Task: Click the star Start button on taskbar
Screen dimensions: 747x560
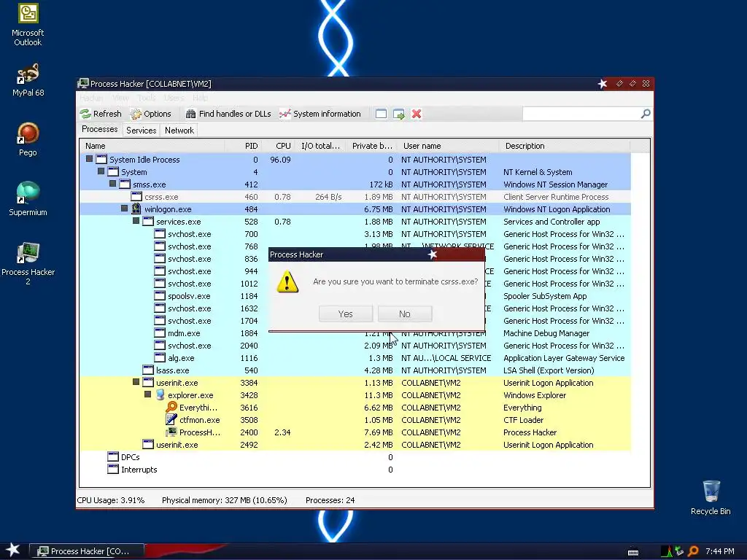Action: [13, 551]
